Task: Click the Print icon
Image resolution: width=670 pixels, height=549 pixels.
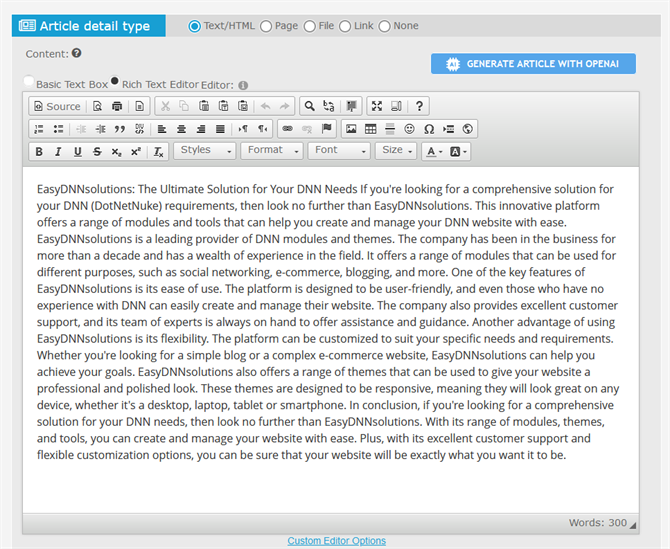Action: click(x=117, y=106)
